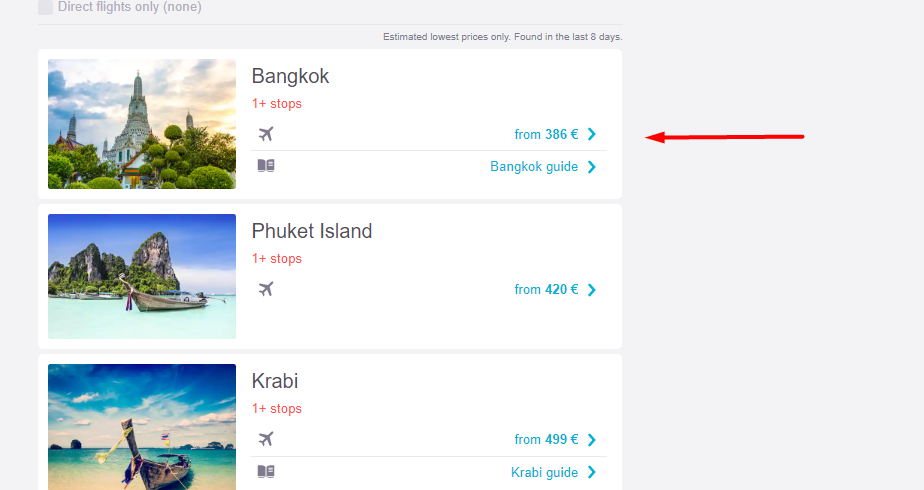
Task: Select Bangkok flights from 386 €
Action: [x=546, y=134]
